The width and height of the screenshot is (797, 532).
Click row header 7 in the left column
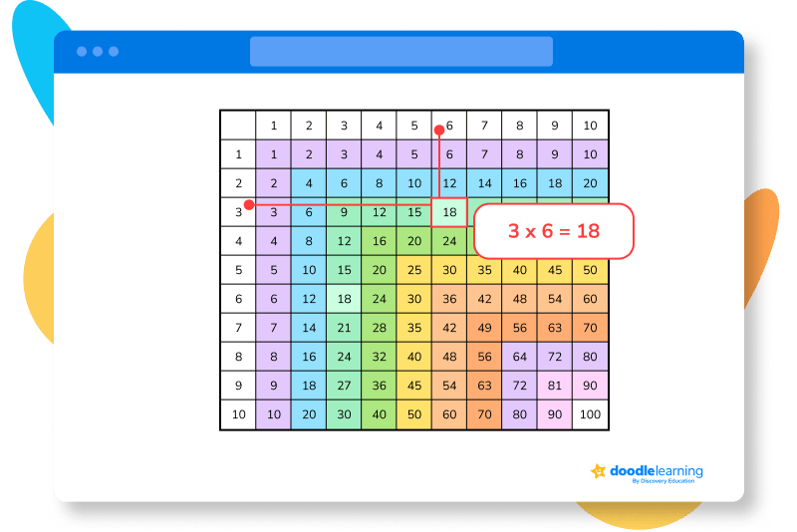238,327
